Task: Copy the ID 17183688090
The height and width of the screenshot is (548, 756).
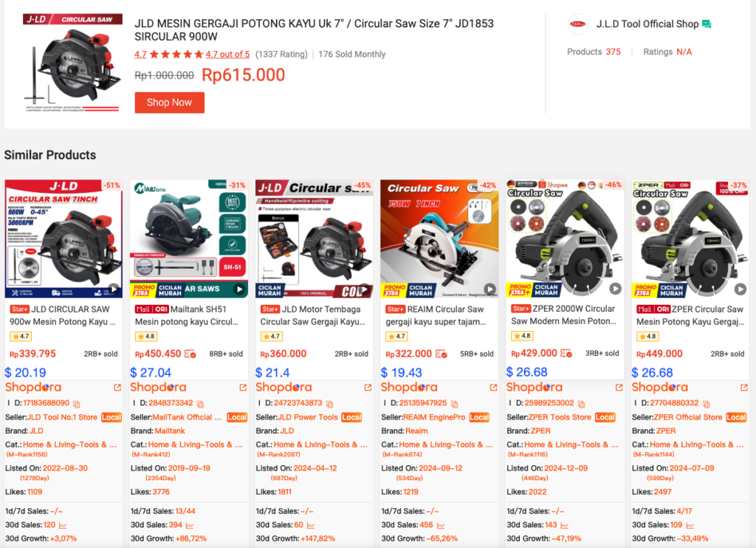Action: (x=76, y=403)
